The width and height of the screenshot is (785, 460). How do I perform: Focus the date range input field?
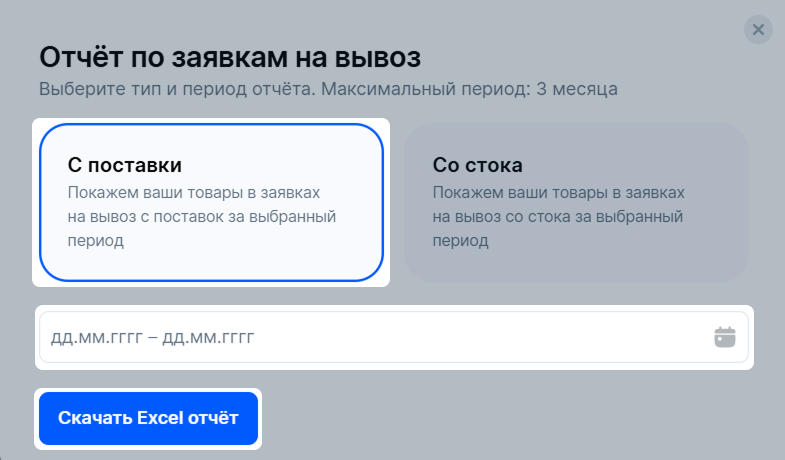point(394,337)
